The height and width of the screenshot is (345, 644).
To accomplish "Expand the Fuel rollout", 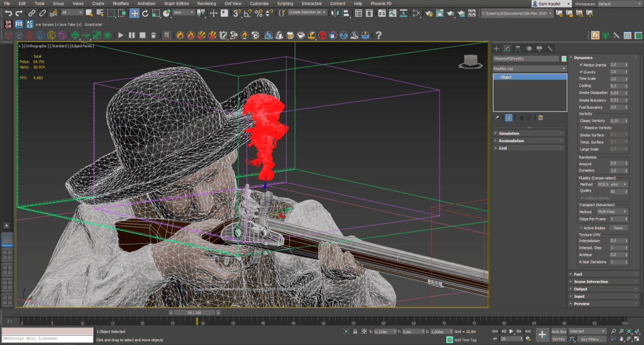I will coord(604,274).
